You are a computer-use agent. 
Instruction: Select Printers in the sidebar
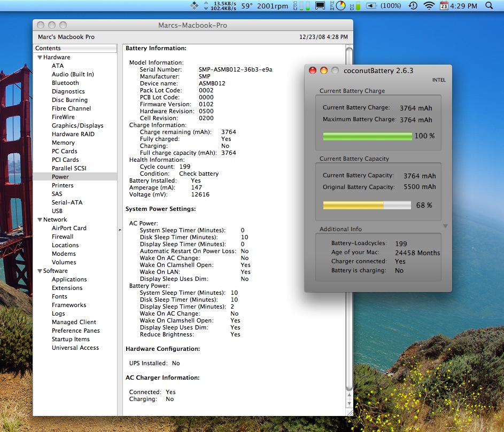63,185
